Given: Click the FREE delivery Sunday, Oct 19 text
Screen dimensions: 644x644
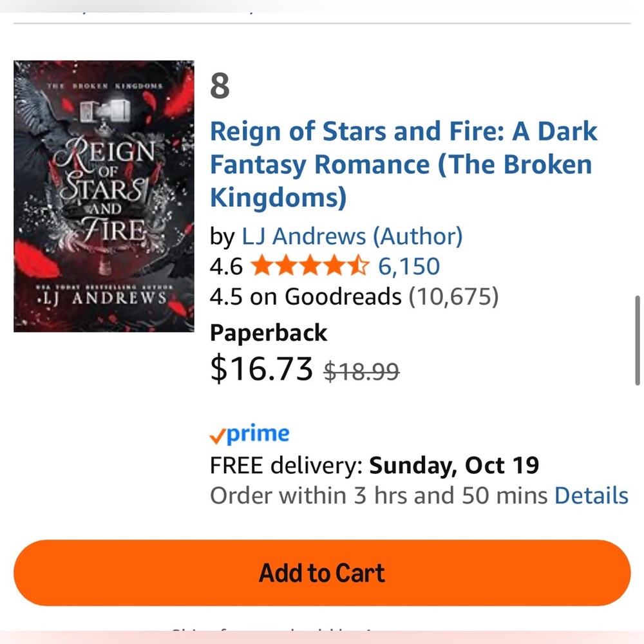Looking at the screenshot, I should tap(375, 465).
